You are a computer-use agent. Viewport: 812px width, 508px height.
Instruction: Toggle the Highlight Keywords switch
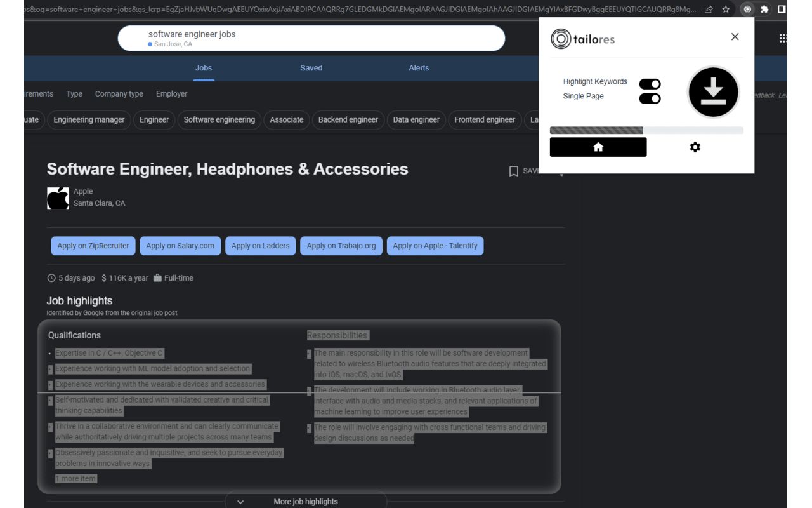(650, 84)
